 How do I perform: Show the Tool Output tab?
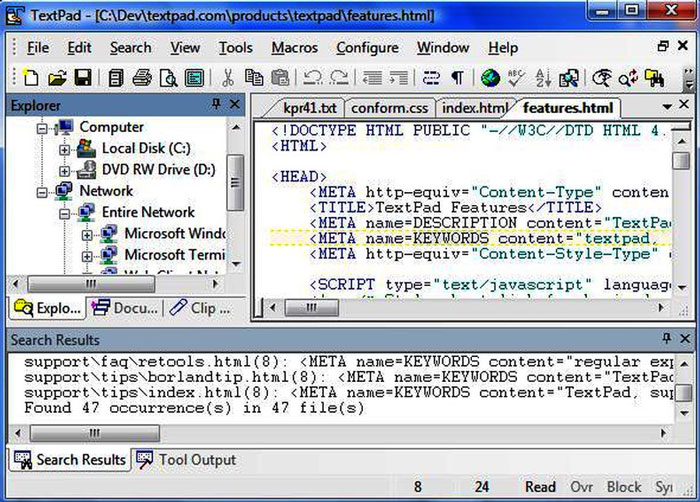pyautogui.click(x=186, y=460)
